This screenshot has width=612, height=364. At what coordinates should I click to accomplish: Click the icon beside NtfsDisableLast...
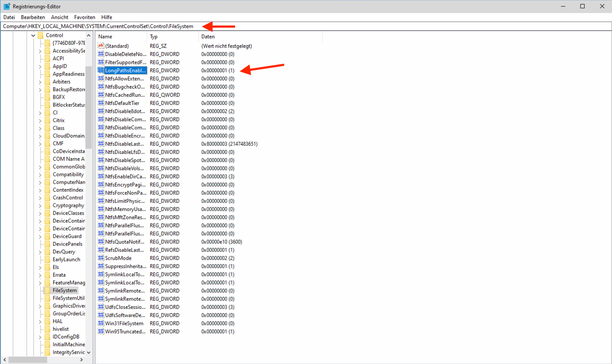(x=101, y=144)
